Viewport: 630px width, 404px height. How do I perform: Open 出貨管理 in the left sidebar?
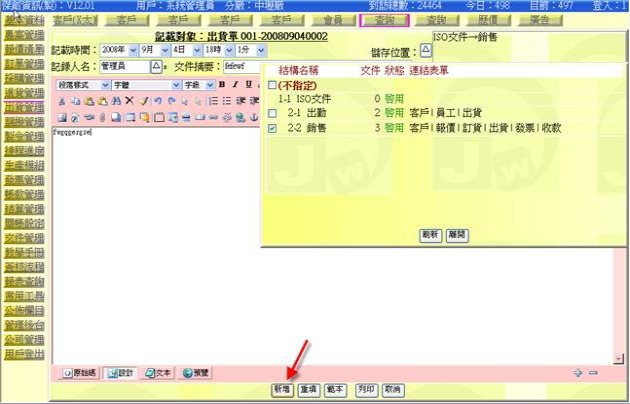pos(22,107)
